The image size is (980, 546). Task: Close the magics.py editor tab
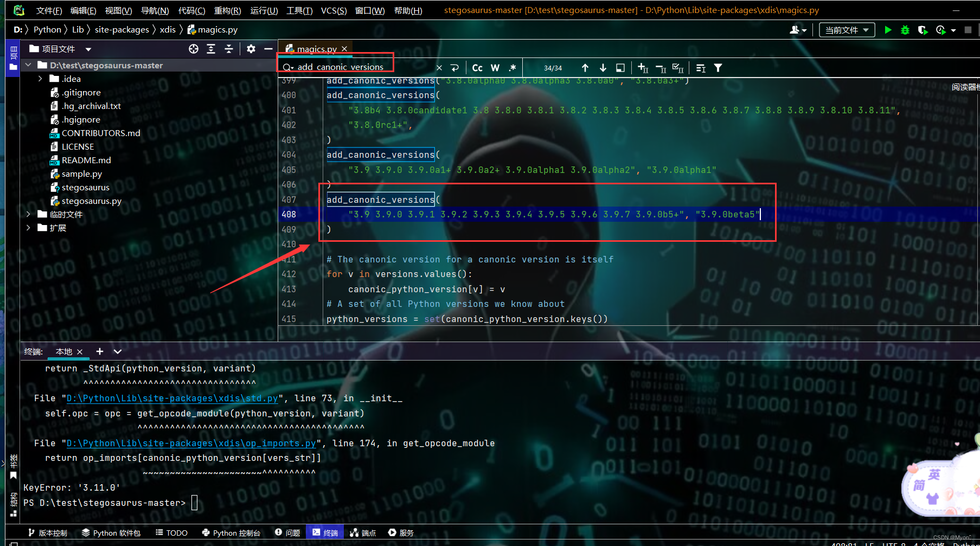(x=344, y=49)
